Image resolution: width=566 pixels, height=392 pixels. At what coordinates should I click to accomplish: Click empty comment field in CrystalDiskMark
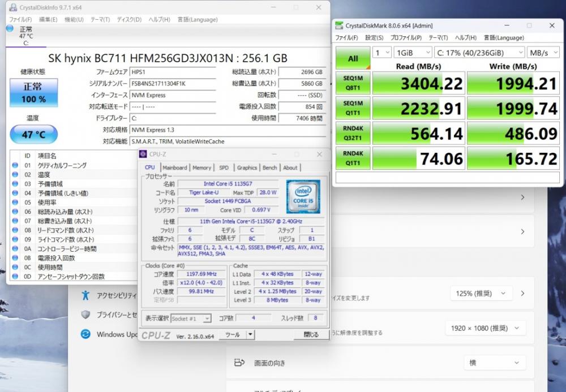(448, 178)
